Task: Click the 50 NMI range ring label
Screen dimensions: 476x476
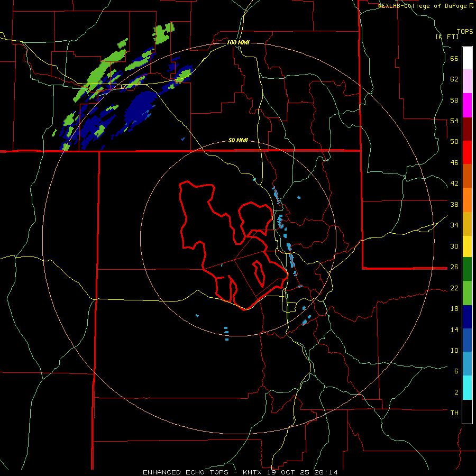Action: 238,140
